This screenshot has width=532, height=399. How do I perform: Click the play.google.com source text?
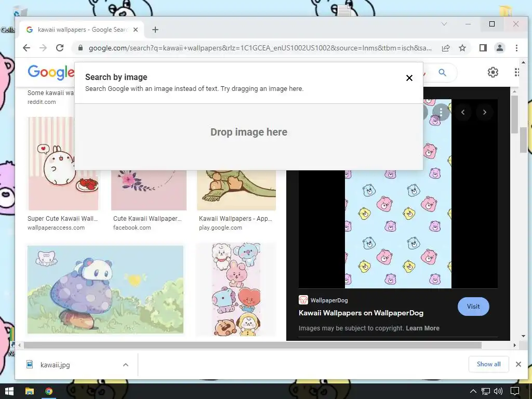click(220, 228)
